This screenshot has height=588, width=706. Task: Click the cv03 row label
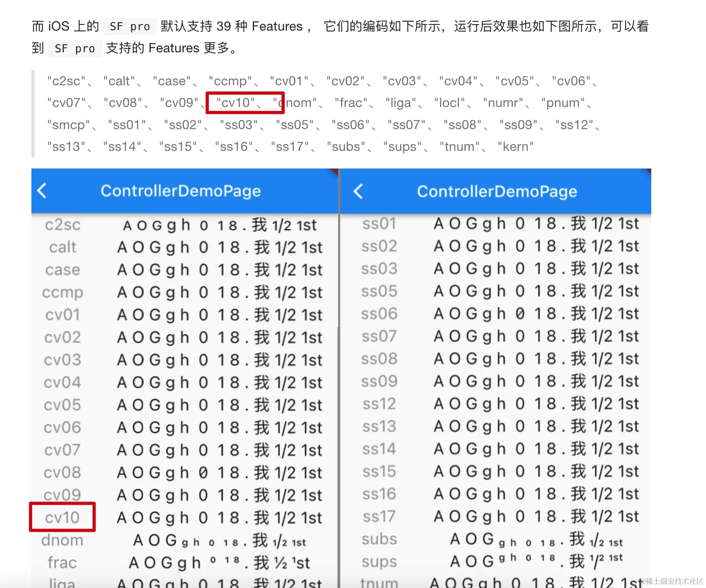(63, 360)
